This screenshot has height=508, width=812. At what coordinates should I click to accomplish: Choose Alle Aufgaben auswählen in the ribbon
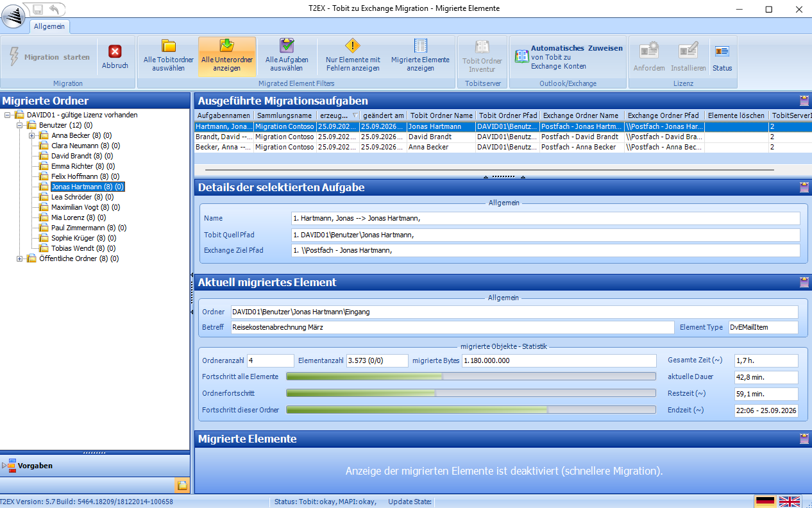[x=287, y=56]
